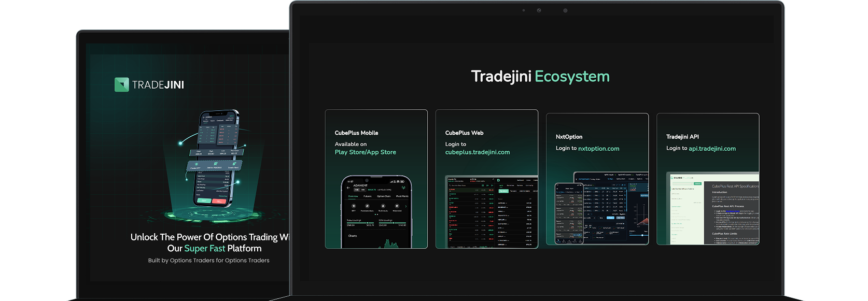Open the api.tradejini.com link
Viewport: 868px width, 301px height.
point(712,149)
